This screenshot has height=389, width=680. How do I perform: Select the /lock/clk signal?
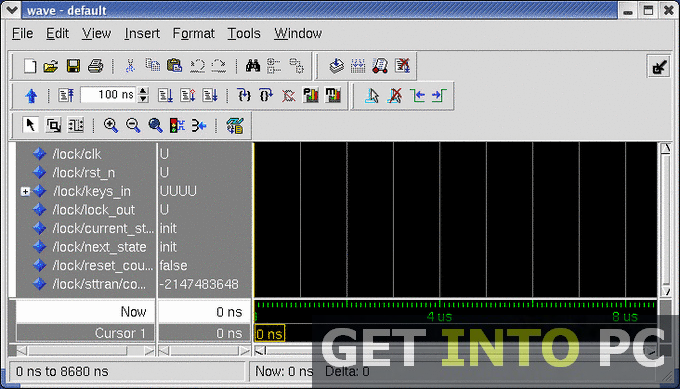(76, 154)
